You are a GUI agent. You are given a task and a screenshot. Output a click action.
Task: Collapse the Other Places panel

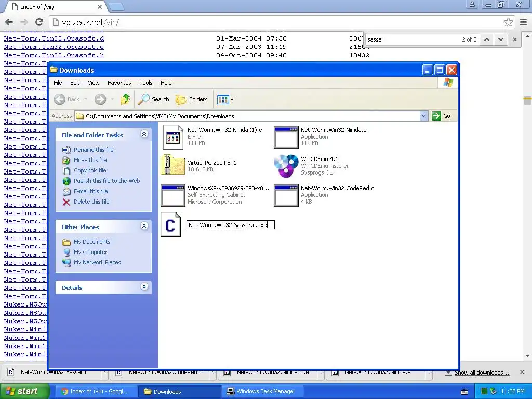(x=144, y=225)
